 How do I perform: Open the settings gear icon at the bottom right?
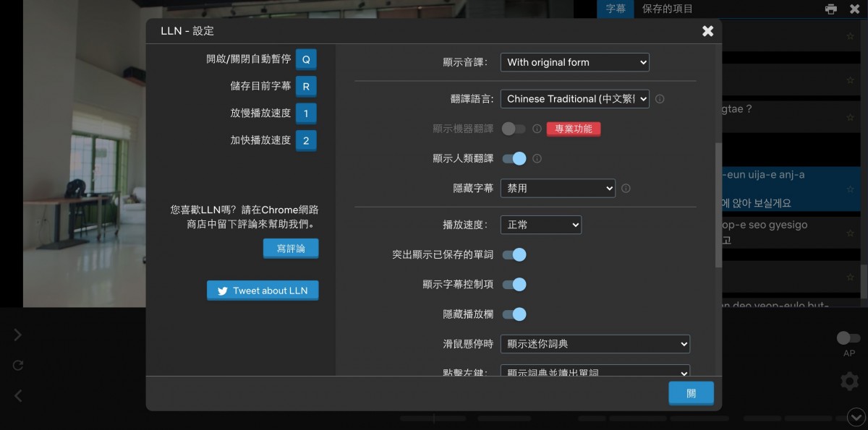[849, 381]
